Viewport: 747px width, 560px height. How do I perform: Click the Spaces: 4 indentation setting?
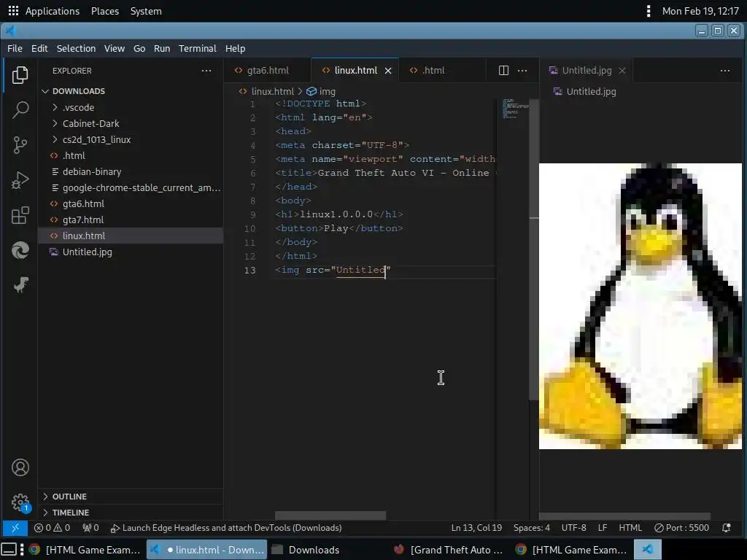(532, 528)
